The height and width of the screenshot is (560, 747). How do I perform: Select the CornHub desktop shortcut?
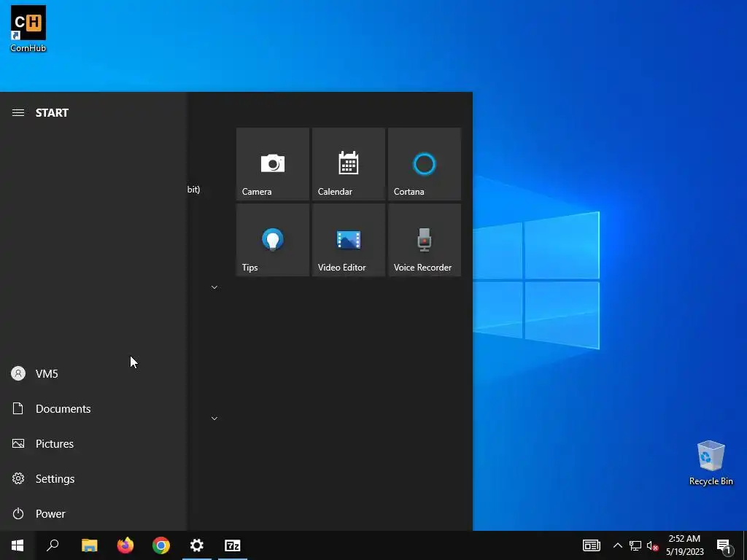(28, 28)
